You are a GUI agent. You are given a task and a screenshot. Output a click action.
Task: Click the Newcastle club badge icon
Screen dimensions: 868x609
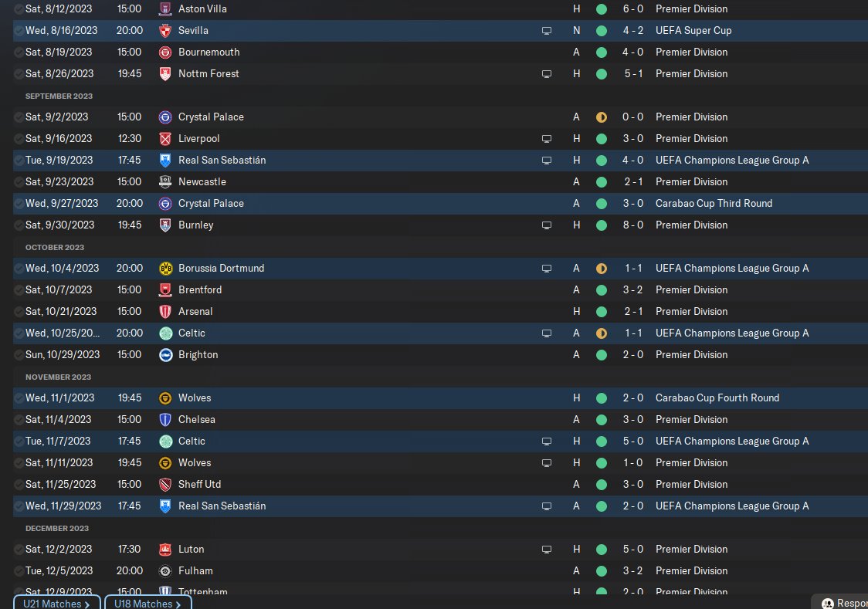(x=165, y=182)
